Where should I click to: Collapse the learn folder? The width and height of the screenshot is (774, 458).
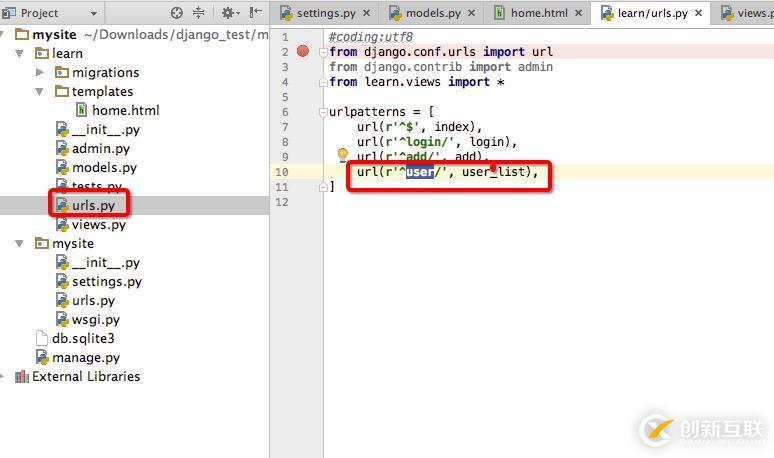pyautogui.click(x=19, y=53)
